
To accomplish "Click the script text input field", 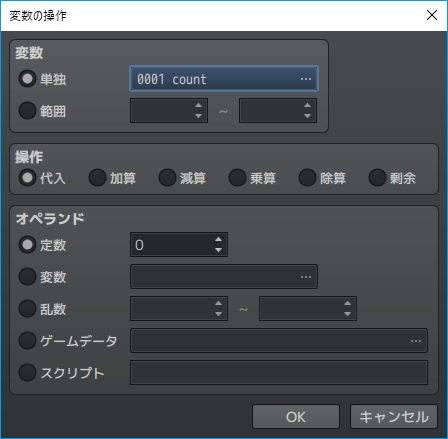I will 279,373.
